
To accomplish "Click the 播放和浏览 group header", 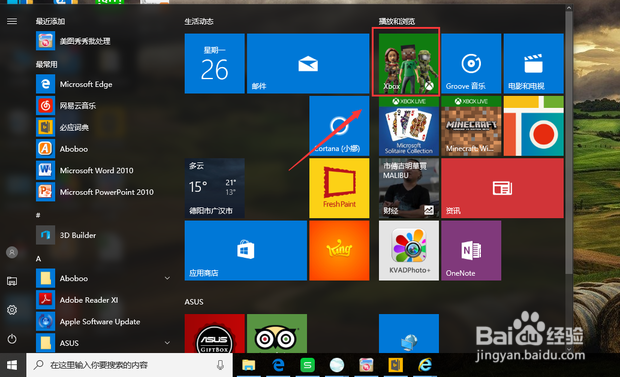I will click(x=397, y=21).
